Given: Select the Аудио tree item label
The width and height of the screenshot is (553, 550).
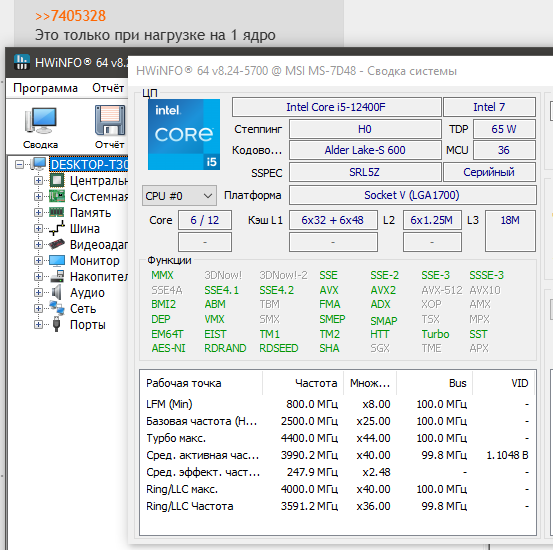Looking at the screenshot, I should click(x=87, y=293).
